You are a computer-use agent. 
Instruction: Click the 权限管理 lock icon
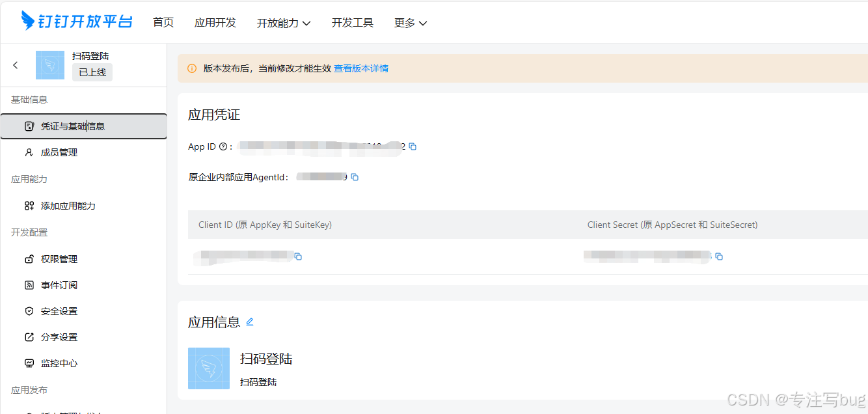29,259
